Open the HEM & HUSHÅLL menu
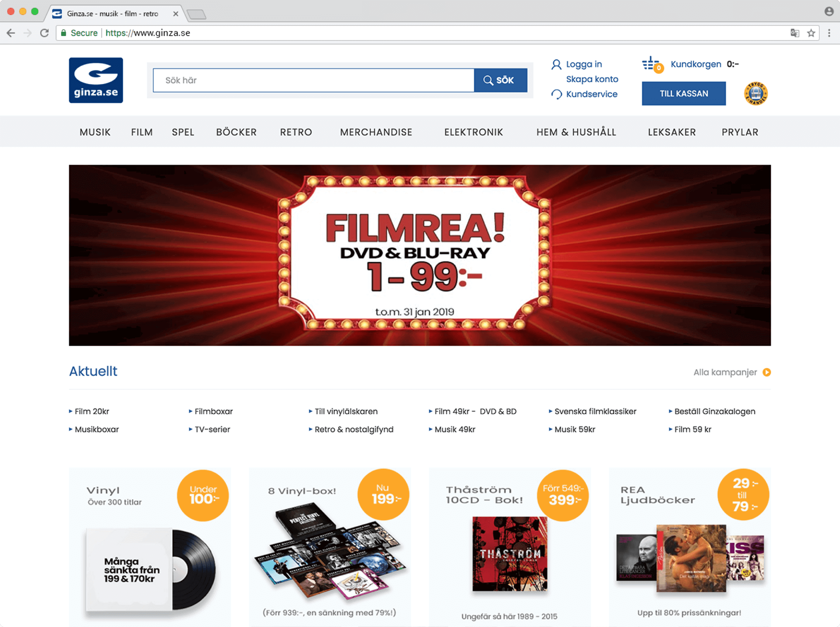The height and width of the screenshot is (627, 840). click(576, 132)
